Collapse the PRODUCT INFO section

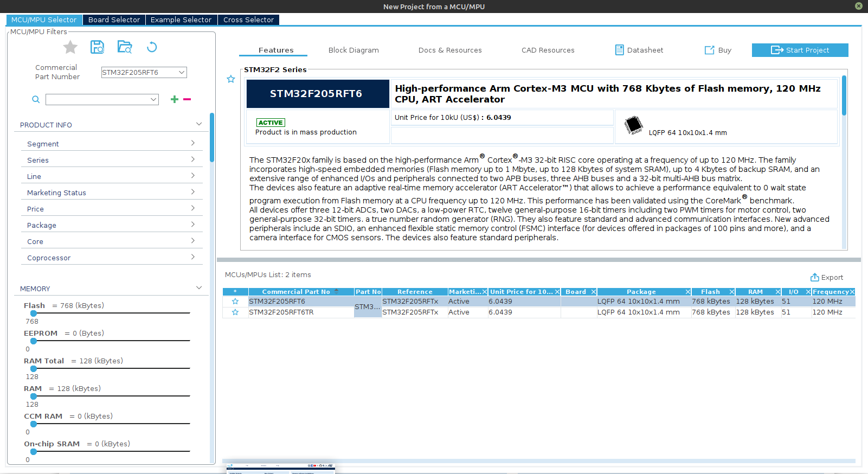[199, 124]
